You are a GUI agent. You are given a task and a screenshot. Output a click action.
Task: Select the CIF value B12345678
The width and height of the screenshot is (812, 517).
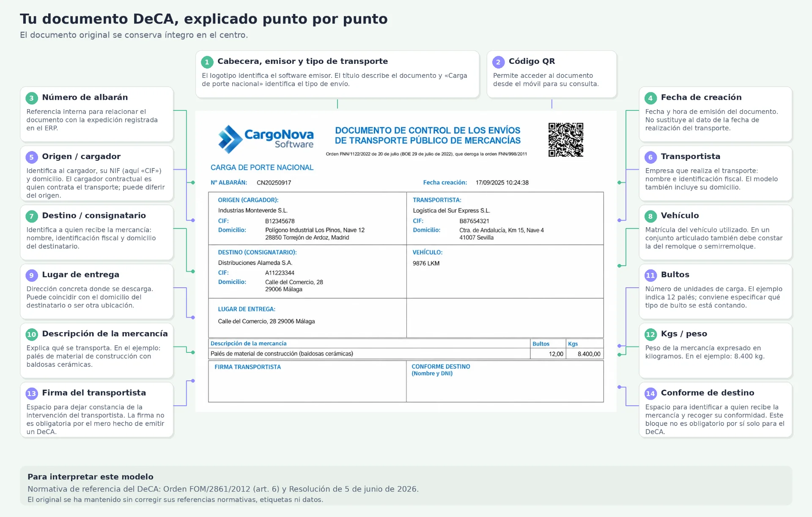point(280,221)
